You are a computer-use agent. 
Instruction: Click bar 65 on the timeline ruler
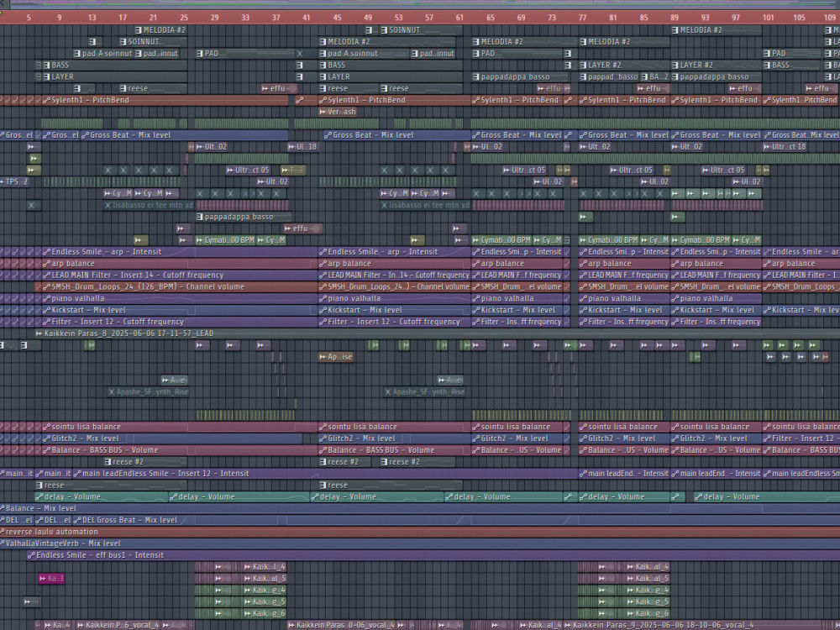491,18
